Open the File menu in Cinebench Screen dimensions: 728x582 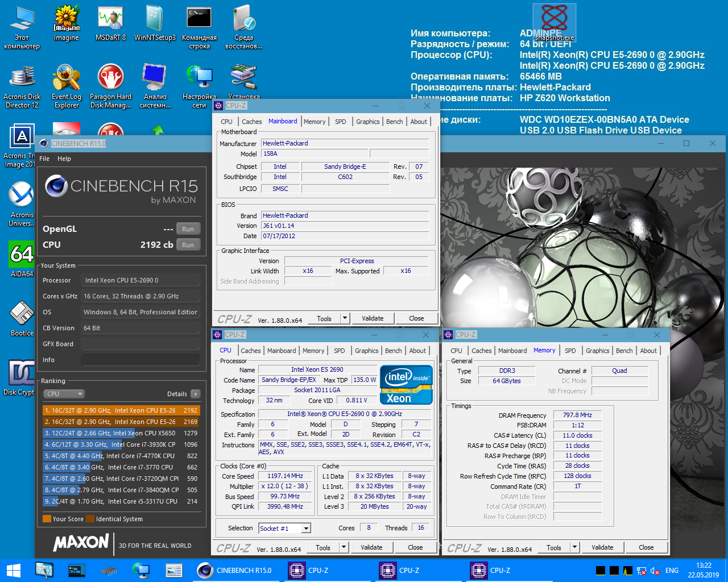pos(44,159)
